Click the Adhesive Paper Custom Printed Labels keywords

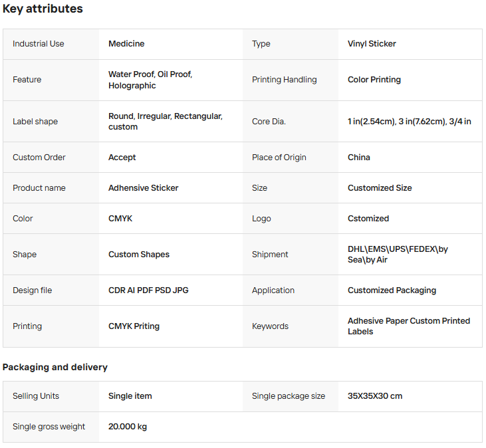409,326
